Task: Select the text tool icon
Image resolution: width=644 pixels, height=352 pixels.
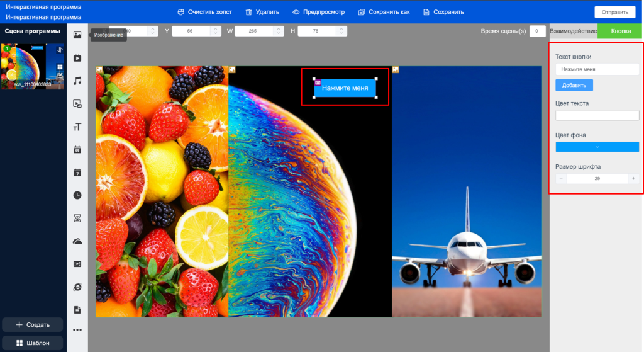Action: pyautogui.click(x=77, y=127)
